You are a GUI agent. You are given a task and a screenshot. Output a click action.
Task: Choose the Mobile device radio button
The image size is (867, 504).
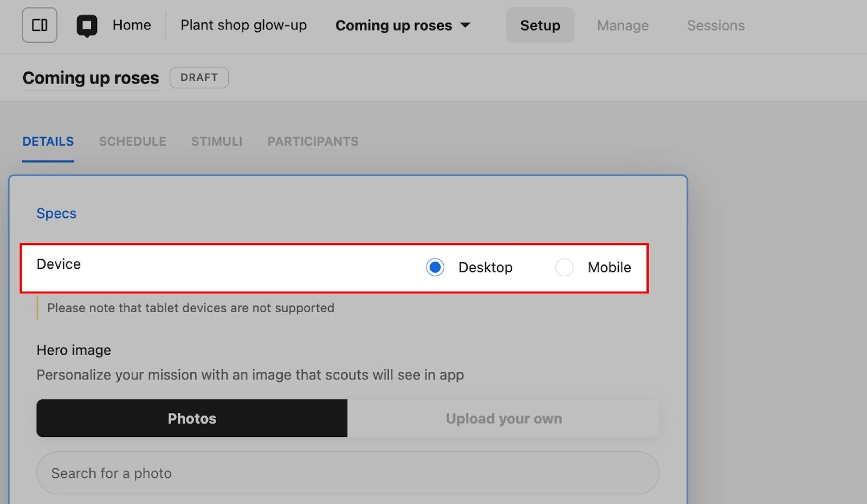tap(564, 267)
